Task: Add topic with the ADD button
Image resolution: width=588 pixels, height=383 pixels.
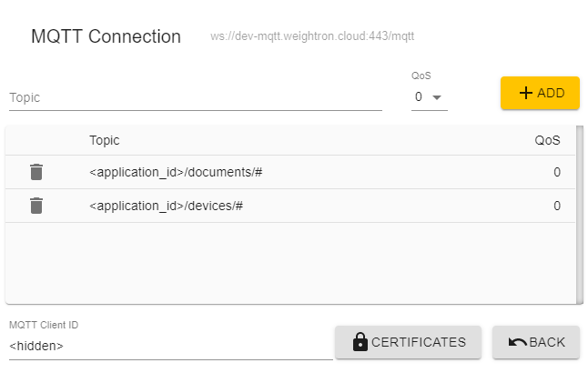Action: [540, 93]
